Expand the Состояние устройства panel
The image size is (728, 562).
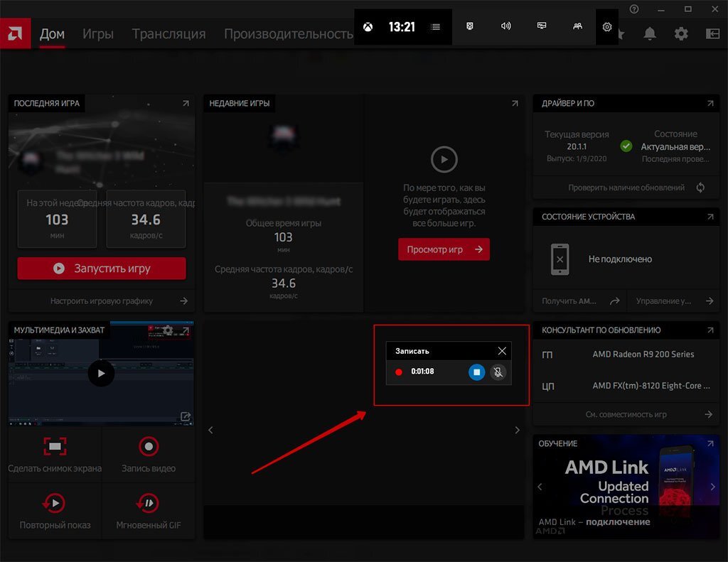[710, 217]
